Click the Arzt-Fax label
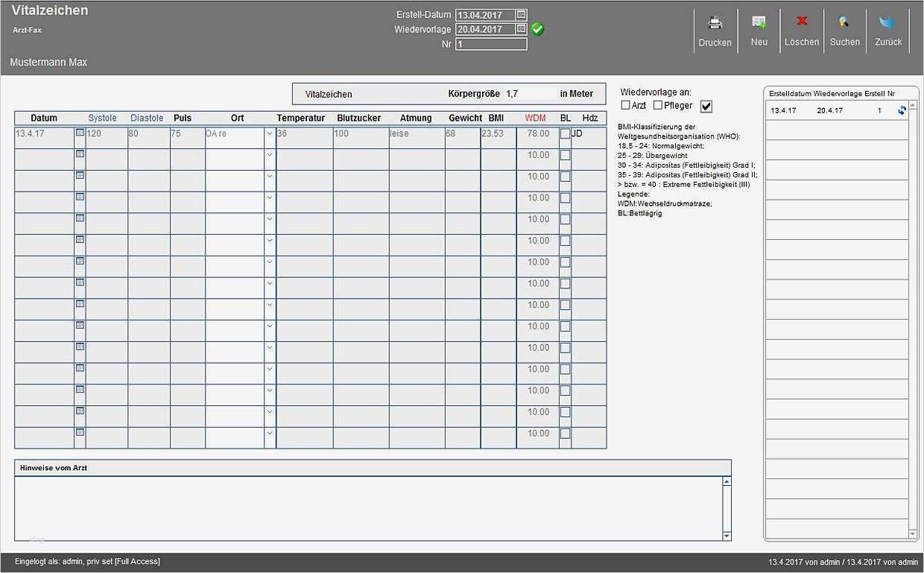Image resolution: width=924 pixels, height=573 pixels. 27,31
